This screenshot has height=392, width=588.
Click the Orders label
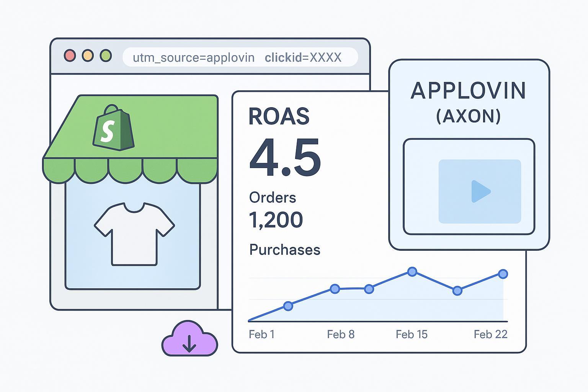tap(273, 198)
